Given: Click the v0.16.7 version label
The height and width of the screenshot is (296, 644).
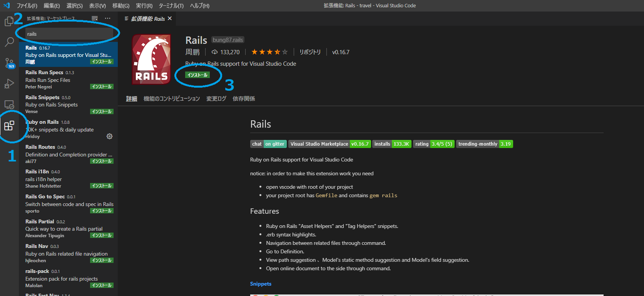Looking at the screenshot, I should (x=341, y=52).
